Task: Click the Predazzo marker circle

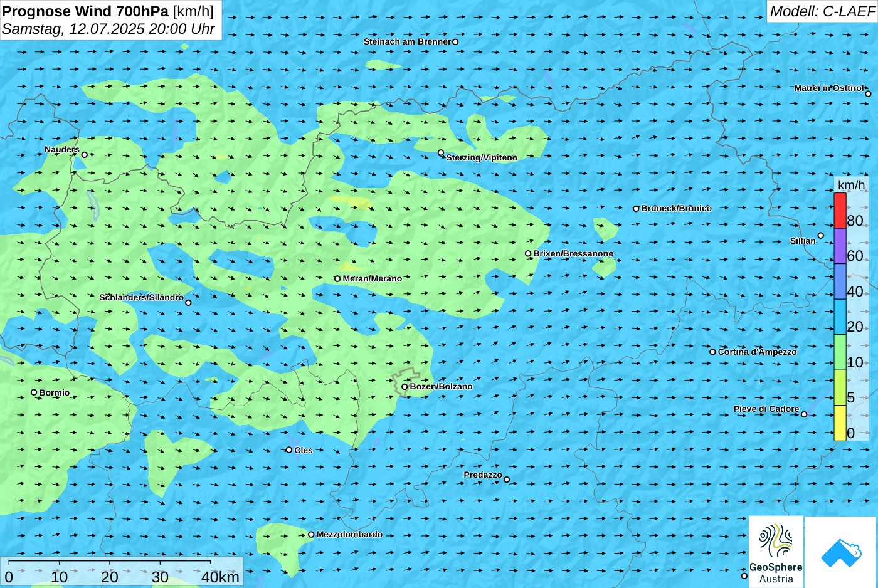Action: 507,480
